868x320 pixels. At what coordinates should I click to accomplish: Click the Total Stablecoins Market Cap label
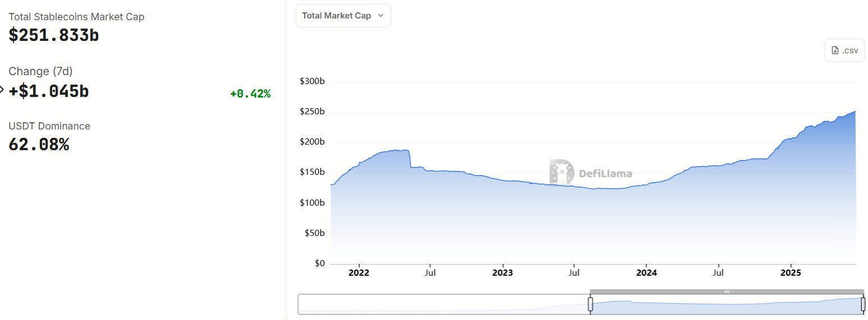[76, 17]
